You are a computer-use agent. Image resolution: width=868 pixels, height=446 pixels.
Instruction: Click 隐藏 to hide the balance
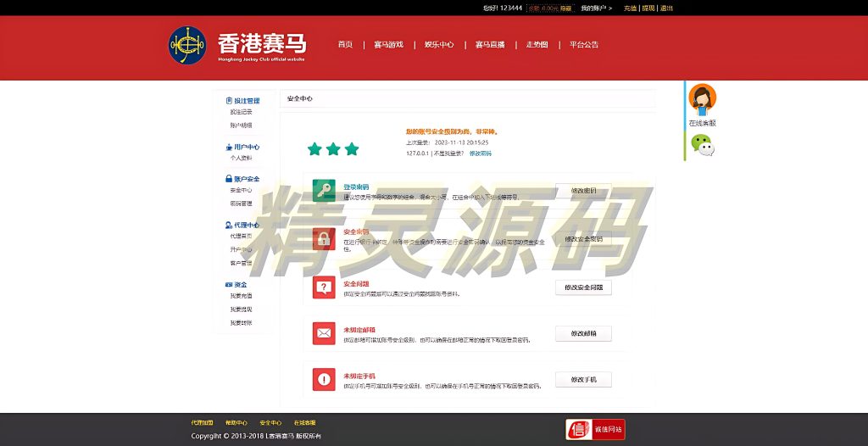click(565, 8)
